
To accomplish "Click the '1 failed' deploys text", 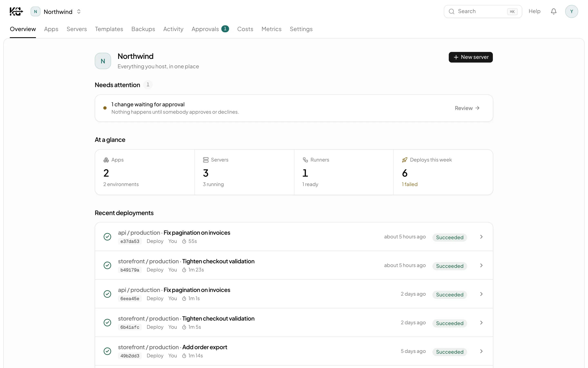I will tap(410, 184).
